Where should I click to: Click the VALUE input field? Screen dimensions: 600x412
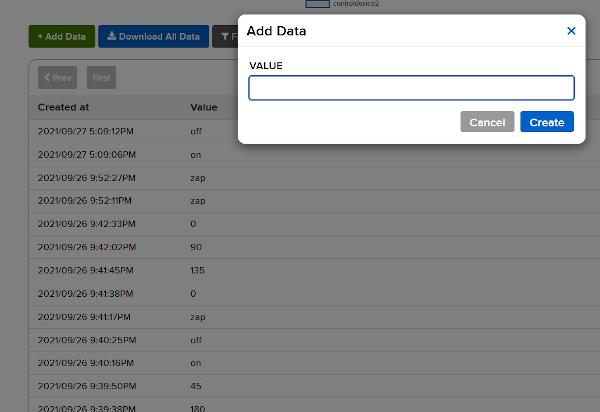411,88
